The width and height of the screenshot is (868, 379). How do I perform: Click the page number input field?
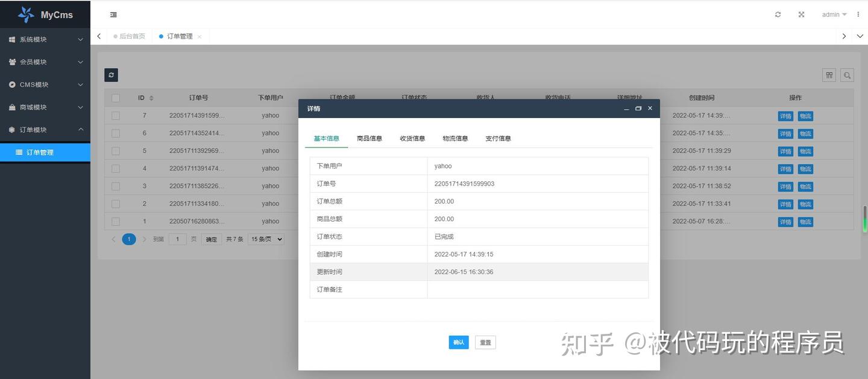pos(177,239)
